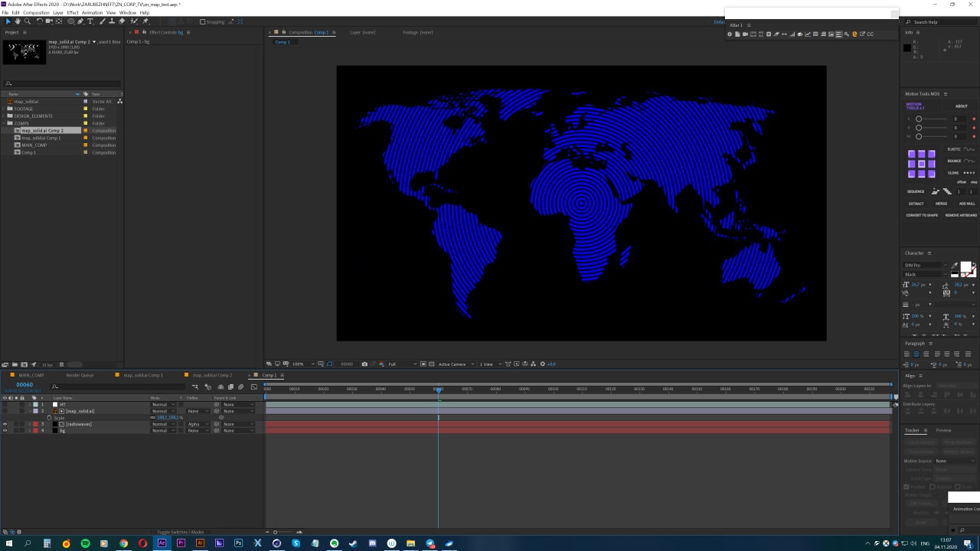Select the Pan Behind anchor point tool

tap(59, 21)
